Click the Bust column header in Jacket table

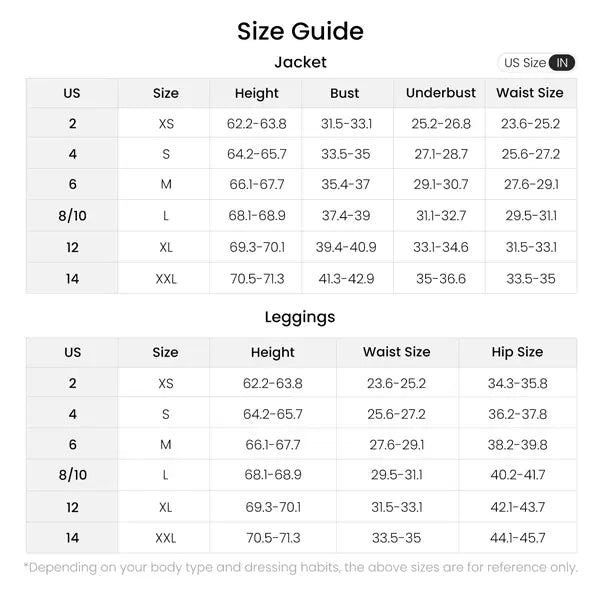(345, 93)
